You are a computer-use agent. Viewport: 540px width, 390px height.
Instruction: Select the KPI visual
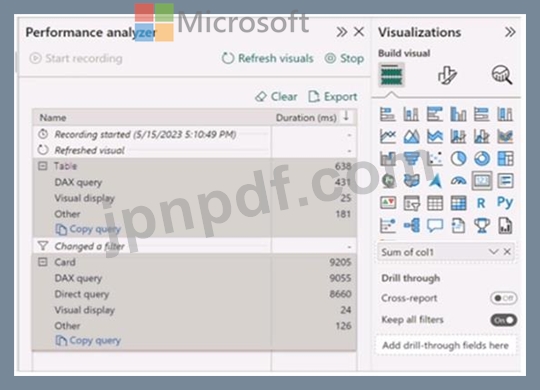coord(388,203)
